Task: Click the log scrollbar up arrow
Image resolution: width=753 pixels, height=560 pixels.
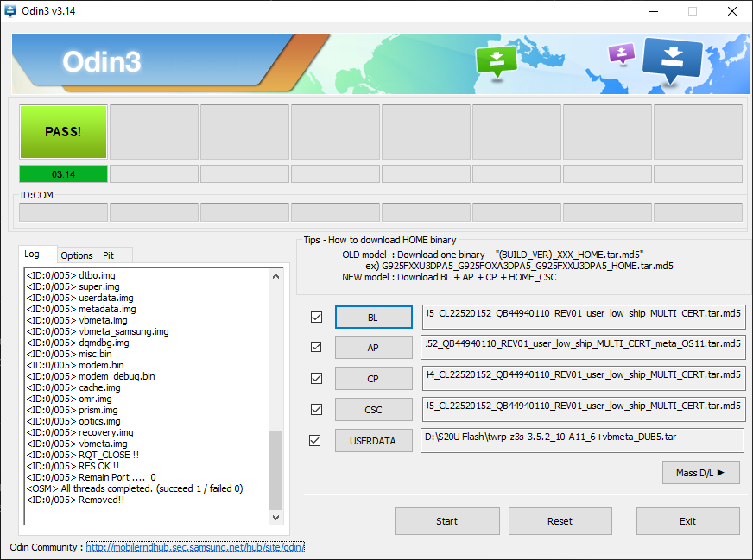Action: (x=275, y=276)
